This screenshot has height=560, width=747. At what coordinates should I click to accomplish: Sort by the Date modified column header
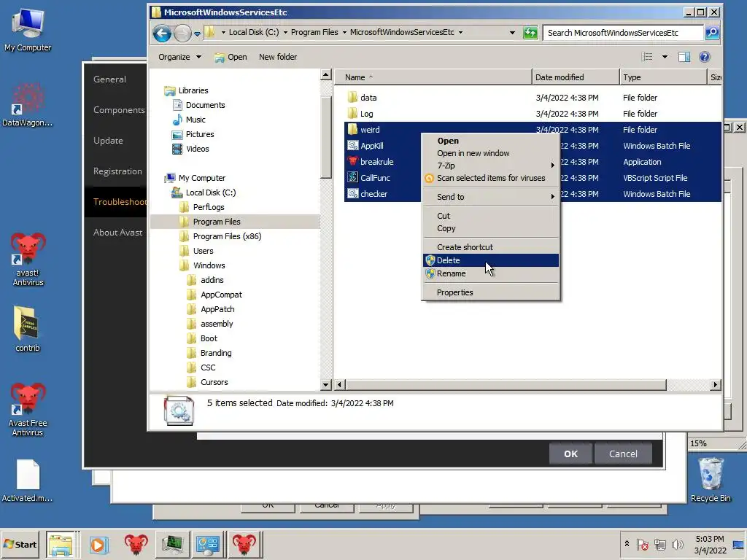pos(576,77)
